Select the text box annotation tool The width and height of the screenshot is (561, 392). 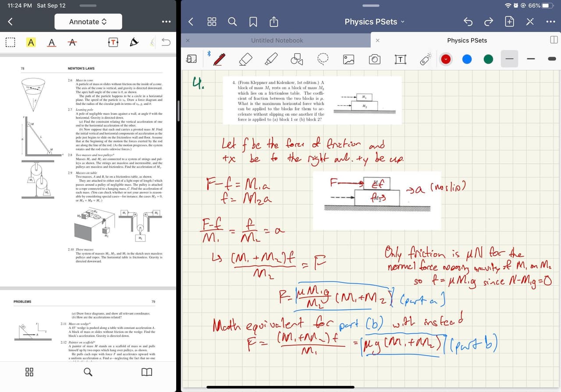113,42
